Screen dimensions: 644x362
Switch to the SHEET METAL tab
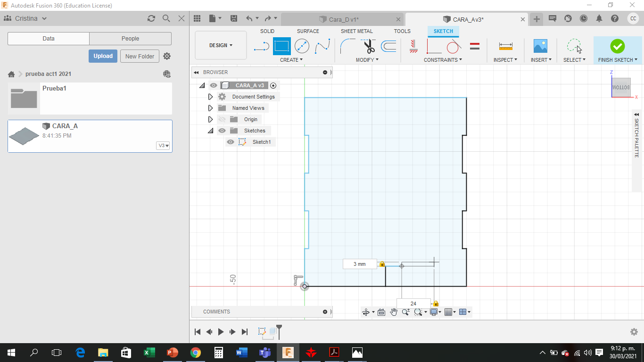357,31
